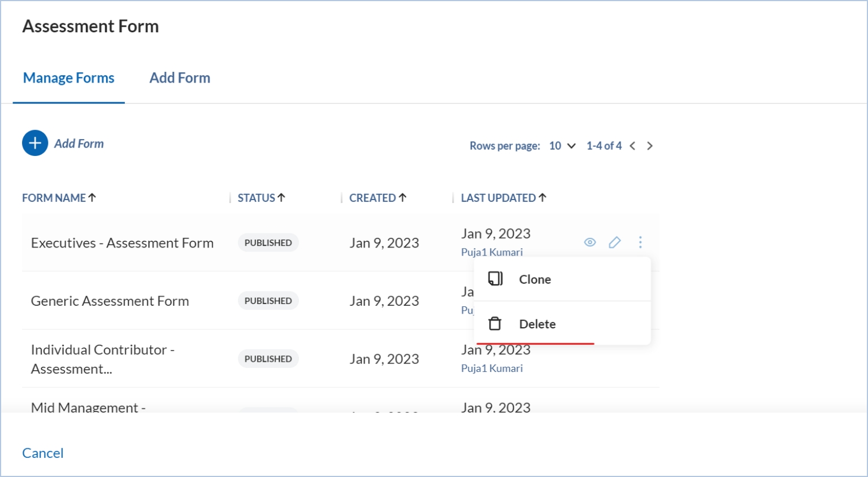868x477 pixels.
Task: Preview Executives form with eye icon
Action: click(x=589, y=242)
